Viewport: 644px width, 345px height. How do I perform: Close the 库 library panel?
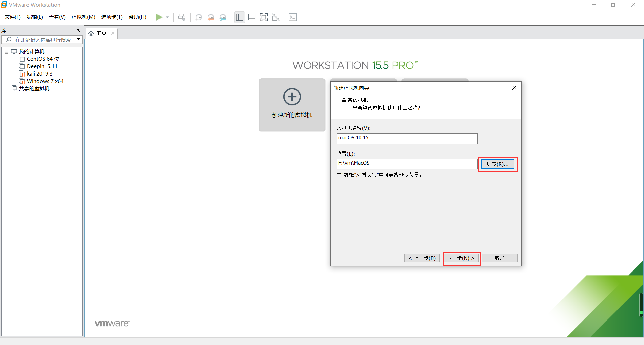click(78, 30)
